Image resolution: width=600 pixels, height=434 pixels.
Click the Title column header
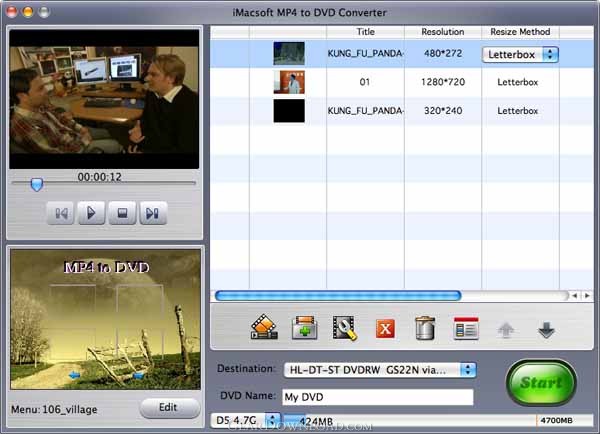click(365, 32)
